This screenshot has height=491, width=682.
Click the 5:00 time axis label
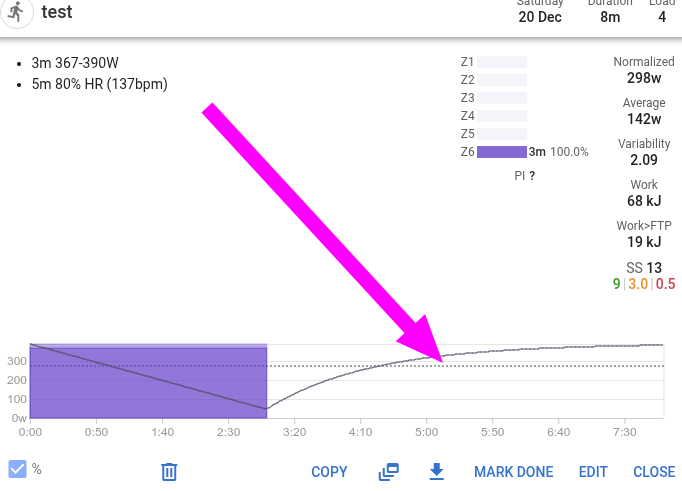(x=427, y=432)
